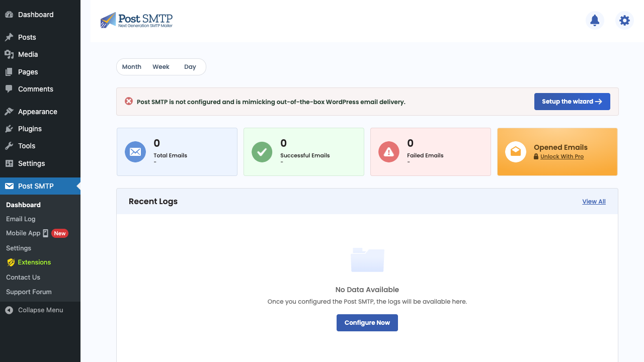Click the empty folder illustration
This screenshot has width=644, height=362.
(x=367, y=260)
